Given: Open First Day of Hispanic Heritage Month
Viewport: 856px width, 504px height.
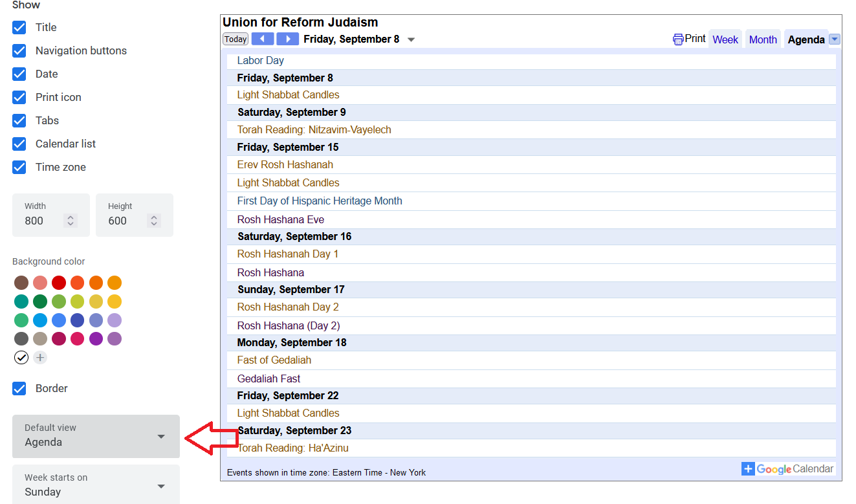Looking at the screenshot, I should coord(320,201).
